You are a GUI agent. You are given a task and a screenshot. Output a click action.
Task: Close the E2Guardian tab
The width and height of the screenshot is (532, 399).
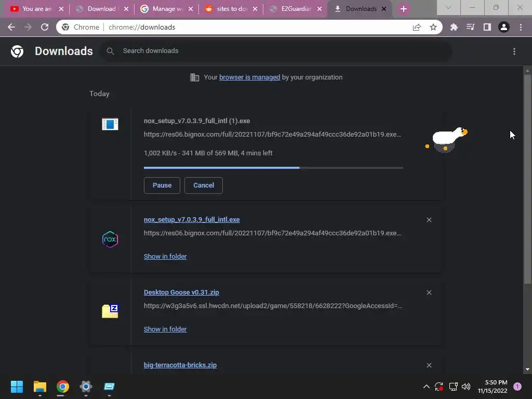coord(320,9)
